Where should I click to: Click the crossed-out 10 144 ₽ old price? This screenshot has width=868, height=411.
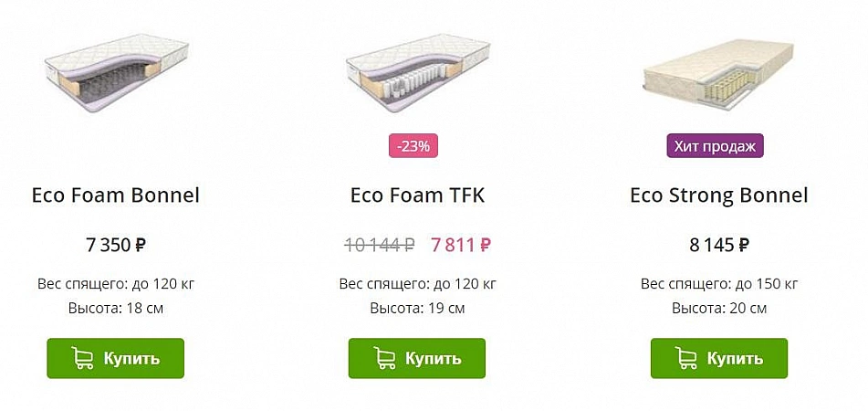380,245
